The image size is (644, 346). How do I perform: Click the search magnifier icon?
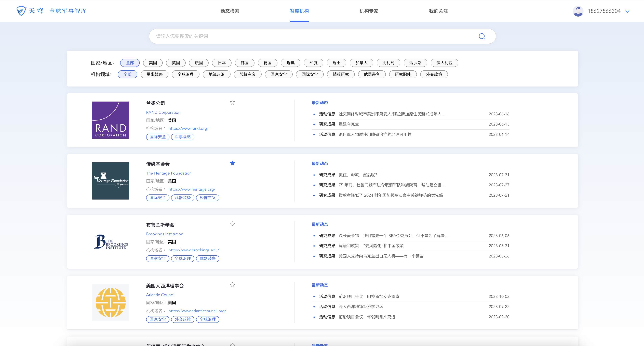pos(482,36)
